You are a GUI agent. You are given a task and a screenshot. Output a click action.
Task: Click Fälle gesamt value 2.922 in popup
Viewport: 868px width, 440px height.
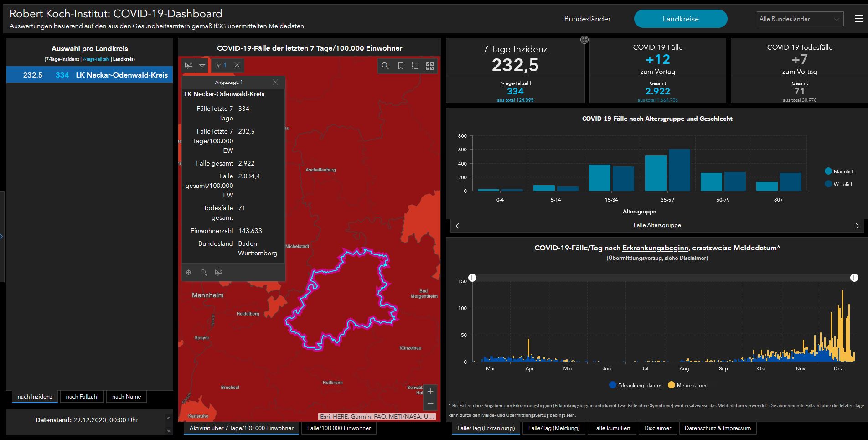pyautogui.click(x=247, y=163)
